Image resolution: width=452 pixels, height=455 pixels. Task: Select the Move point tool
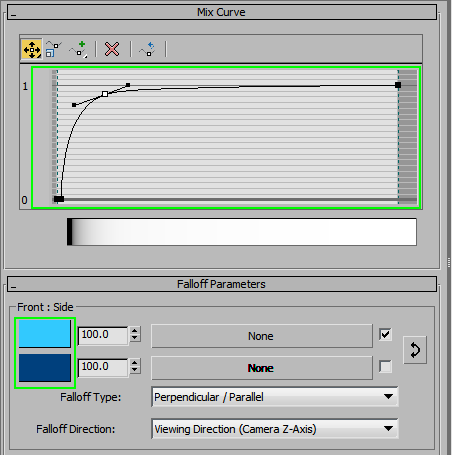tap(32, 49)
